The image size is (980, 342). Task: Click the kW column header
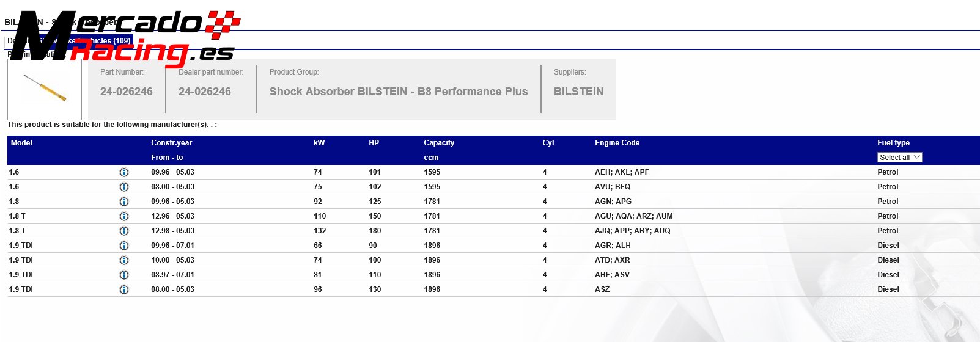tap(319, 143)
